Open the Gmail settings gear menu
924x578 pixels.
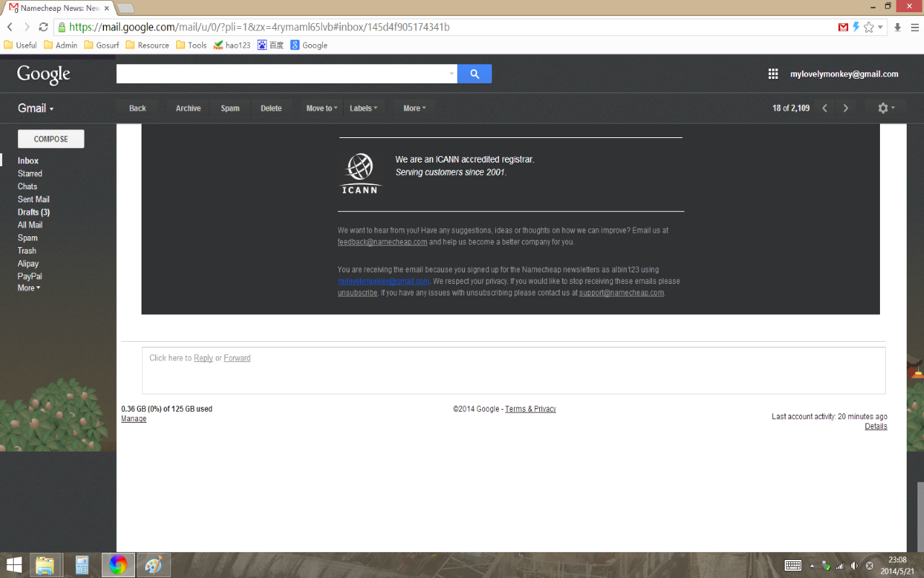pyautogui.click(x=886, y=108)
